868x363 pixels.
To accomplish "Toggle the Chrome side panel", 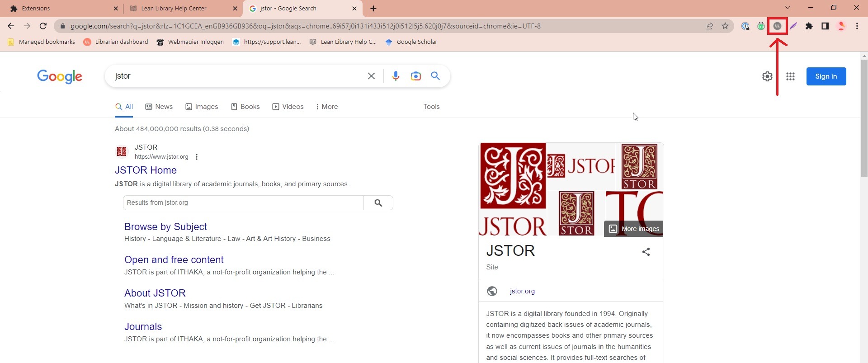I will pos(825,26).
